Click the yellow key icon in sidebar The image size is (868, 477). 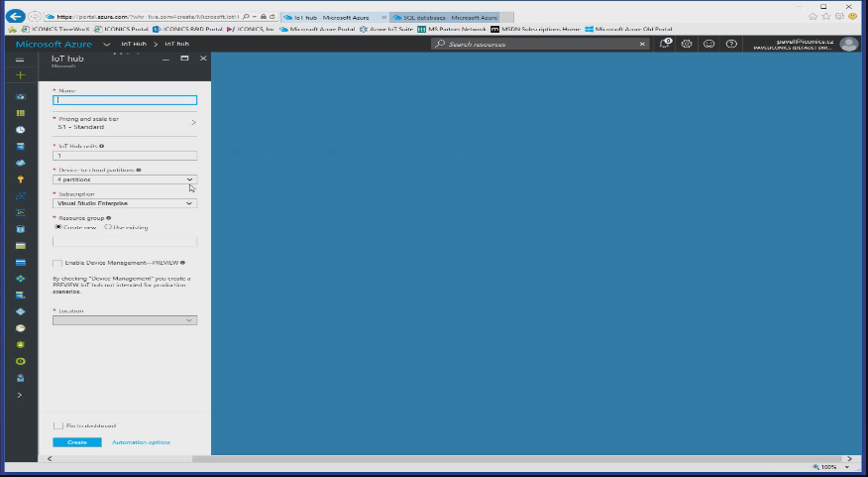click(x=20, y=179)
